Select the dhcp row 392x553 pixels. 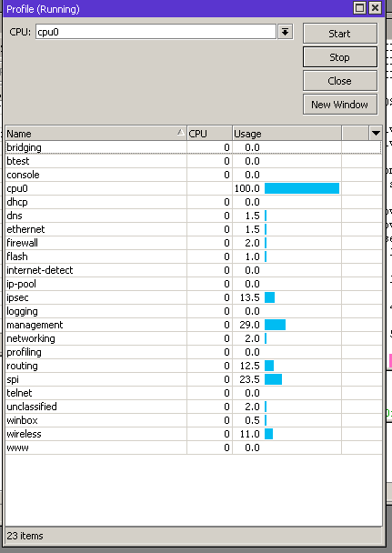pyautogui.click(x=194, y=202)
